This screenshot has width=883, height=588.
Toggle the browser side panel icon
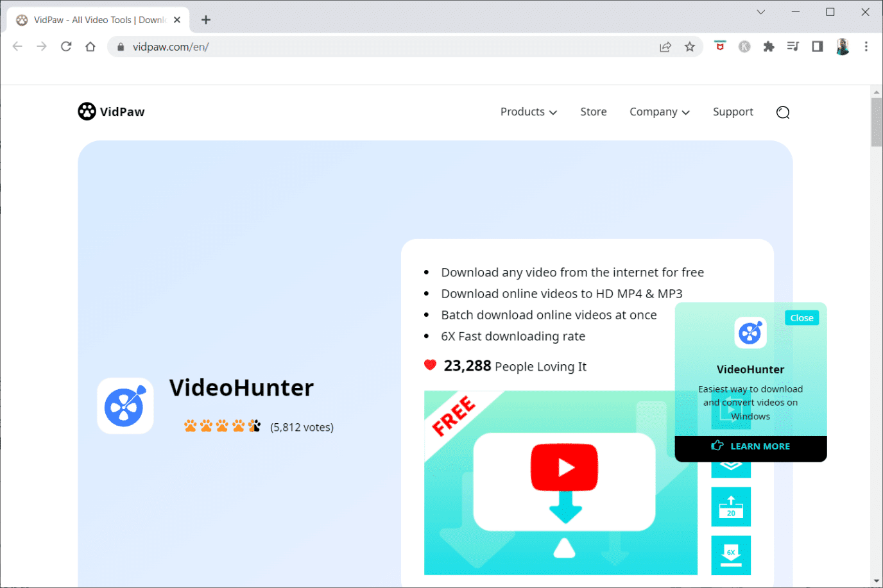pyautogui.click(x=818, y=46)
